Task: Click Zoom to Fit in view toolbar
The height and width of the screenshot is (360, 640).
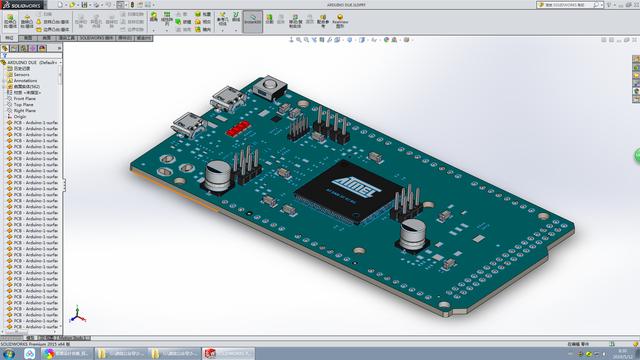Action: click(299, 40)
